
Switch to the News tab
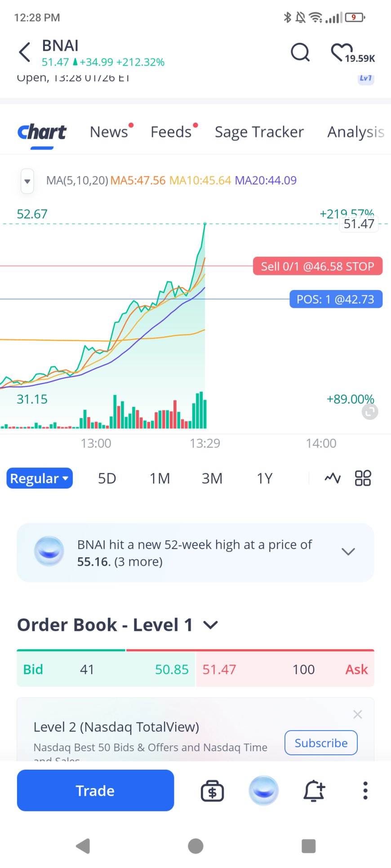(x=109, y=132)
